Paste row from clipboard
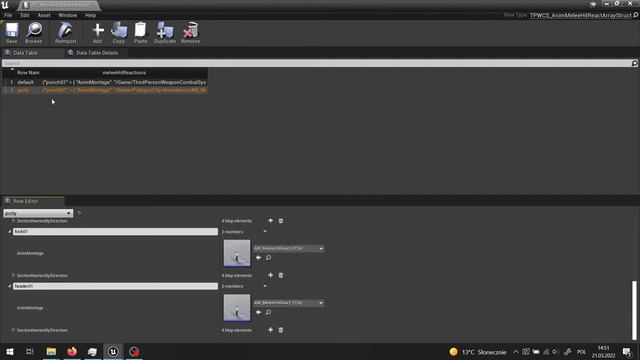640x360 pixels. pos(140,33)
